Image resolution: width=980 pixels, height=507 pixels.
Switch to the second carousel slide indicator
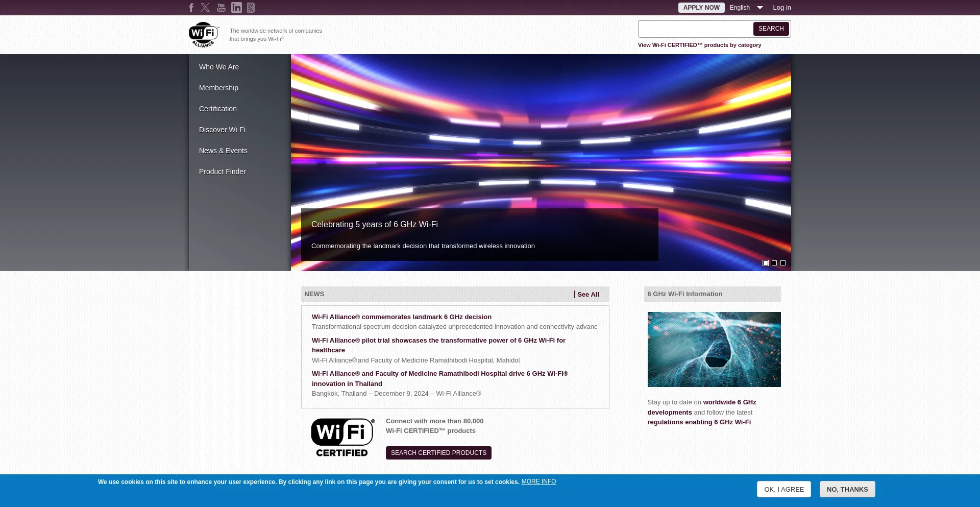click(x=774, y=263)
